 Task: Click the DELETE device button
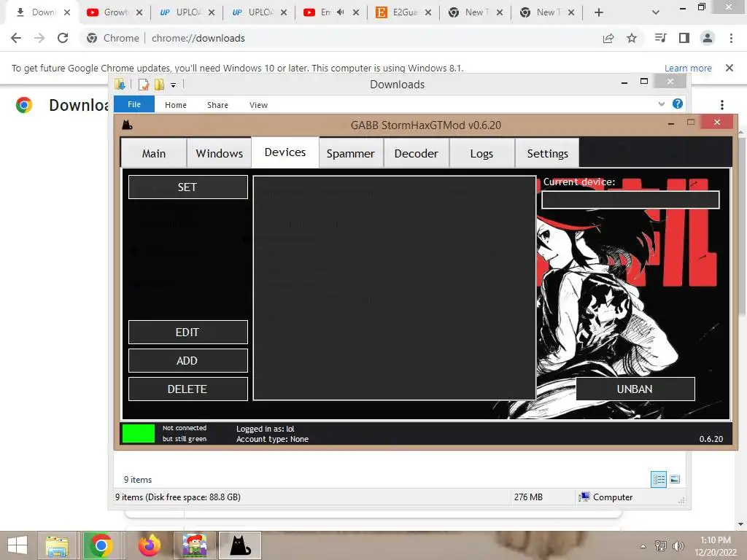pos(187,389)
